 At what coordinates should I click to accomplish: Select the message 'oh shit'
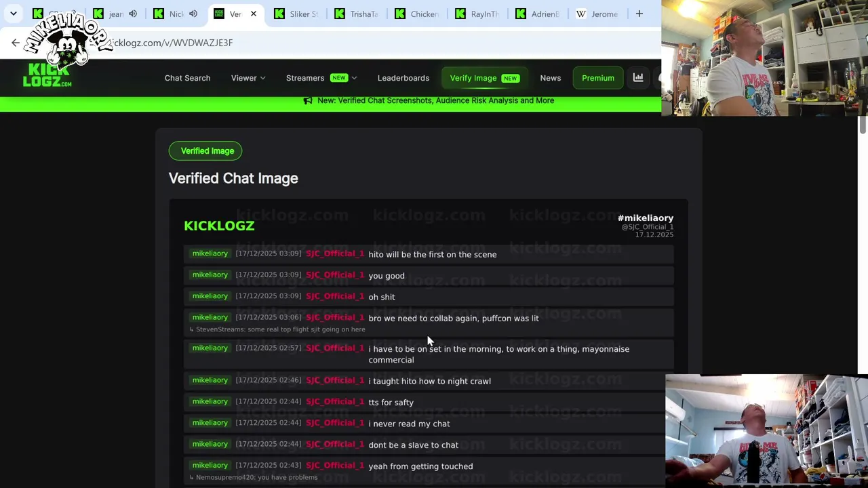coord(382,297)
